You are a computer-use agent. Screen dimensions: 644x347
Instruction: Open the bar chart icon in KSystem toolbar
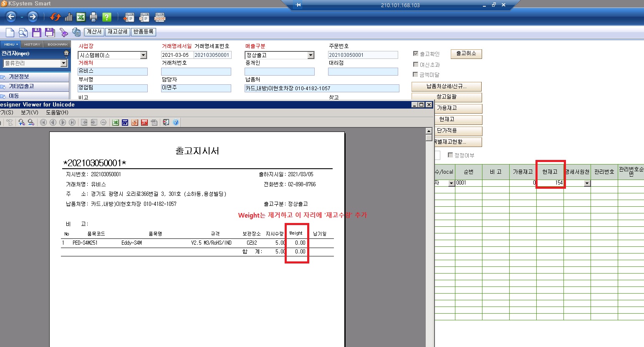coord(68,17)
